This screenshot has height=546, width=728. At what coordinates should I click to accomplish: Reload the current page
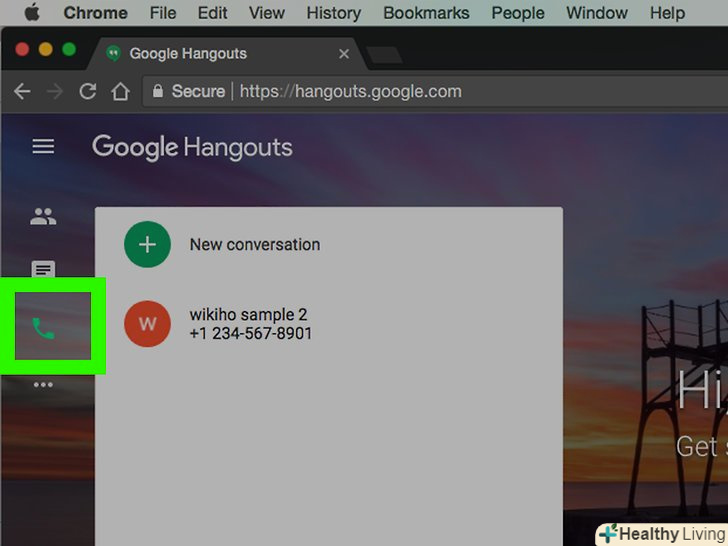(88, 91)
